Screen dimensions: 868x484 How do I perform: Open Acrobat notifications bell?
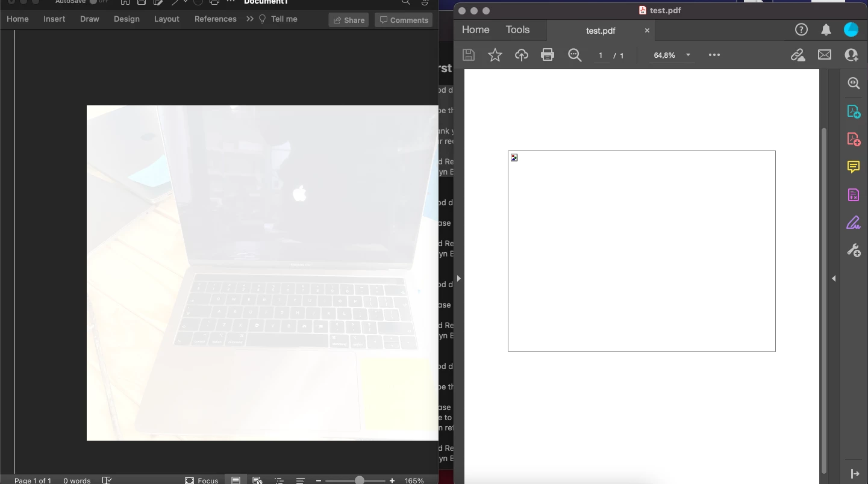(x=826, y=29)
